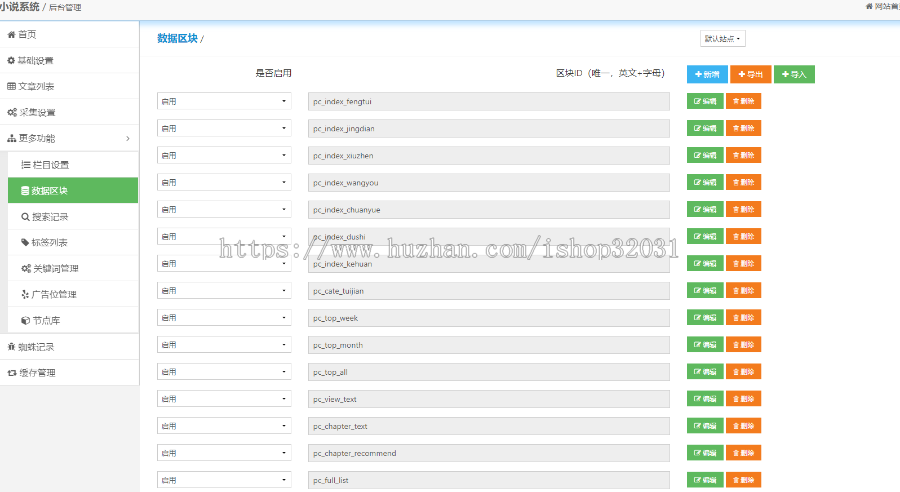
Task: Click the pc_chapter_recommend ID field
Action: (x=488, y=452)
